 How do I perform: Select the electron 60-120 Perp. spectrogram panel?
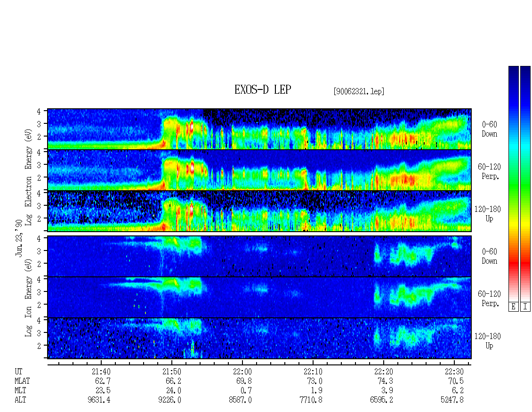[x=259, y=170]
